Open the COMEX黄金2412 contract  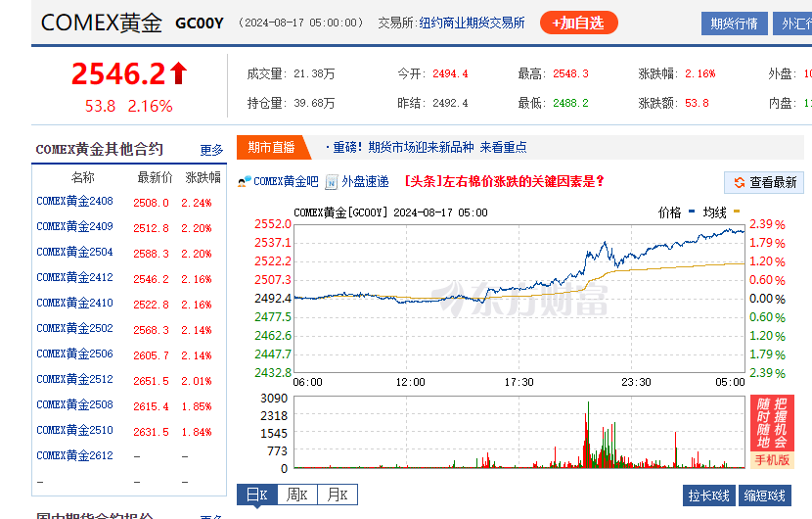74,277
